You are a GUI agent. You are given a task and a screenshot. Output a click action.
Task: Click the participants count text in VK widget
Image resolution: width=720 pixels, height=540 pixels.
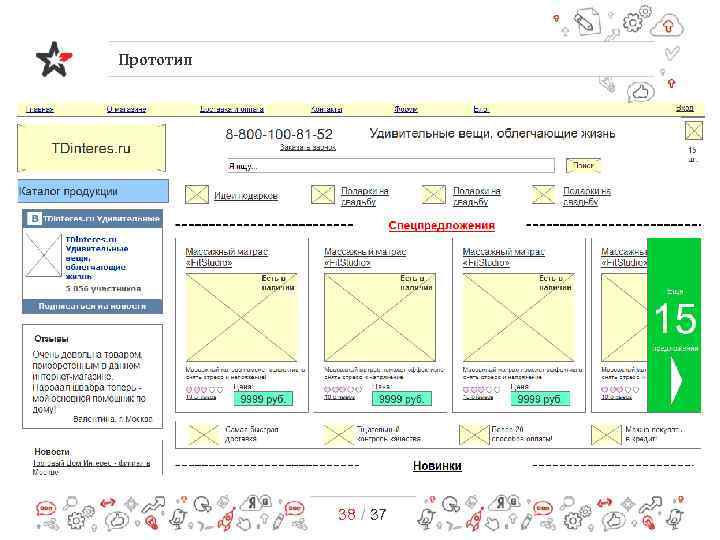click(x=103, y=289)
